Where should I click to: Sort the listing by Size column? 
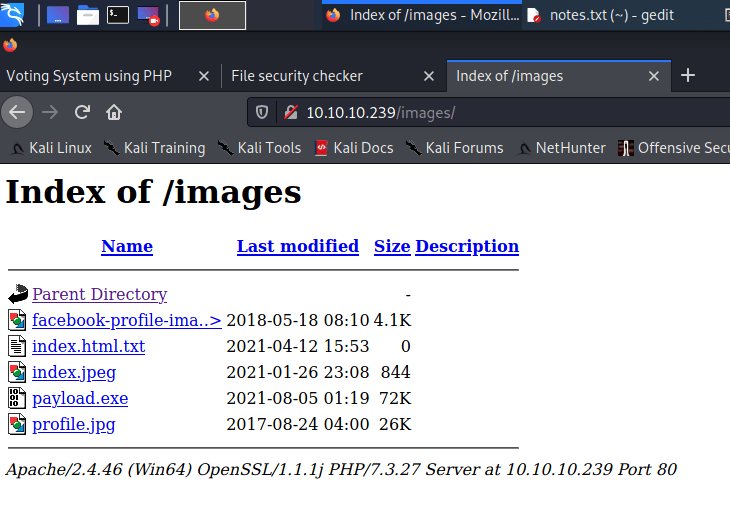click(x=392, y=246)
